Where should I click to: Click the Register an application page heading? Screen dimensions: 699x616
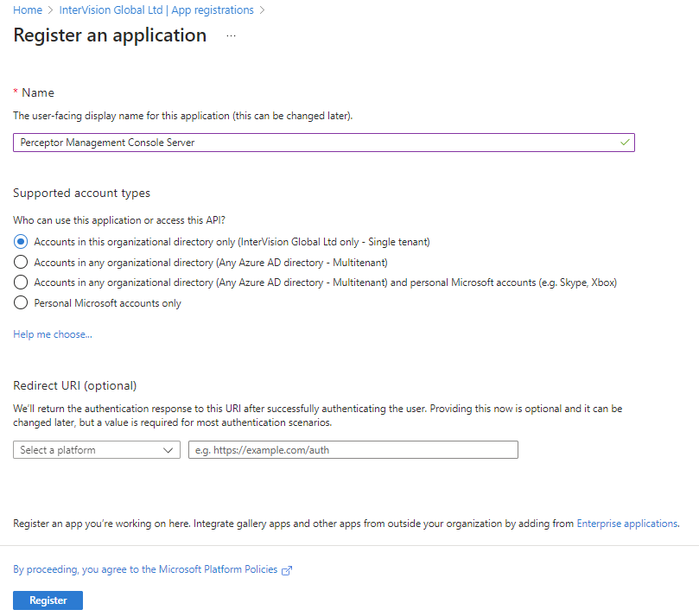point(110,35)
